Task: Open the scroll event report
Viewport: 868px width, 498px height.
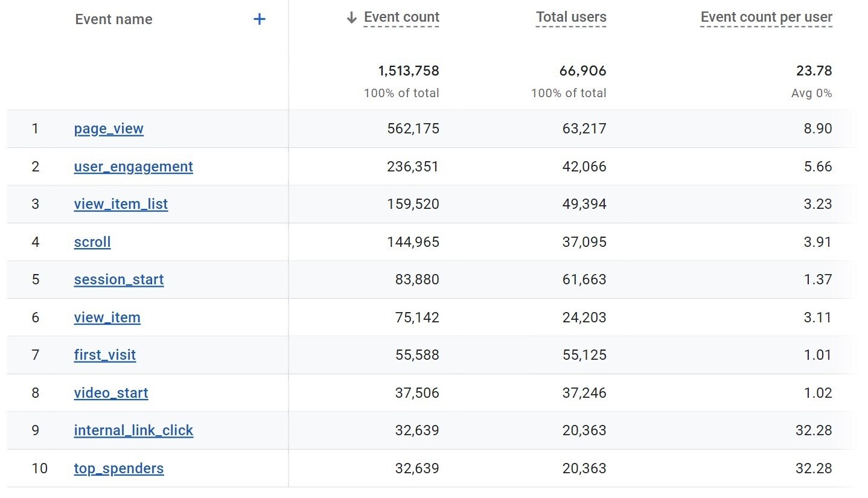Action: 92,242
